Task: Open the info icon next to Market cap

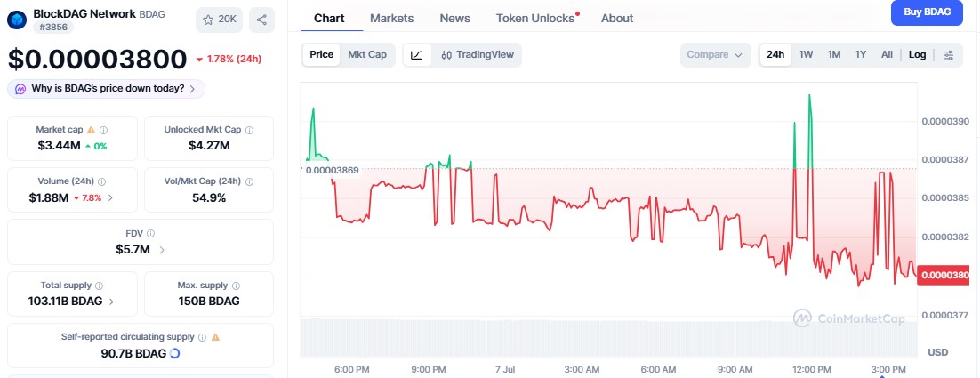Action: point(104,130)
